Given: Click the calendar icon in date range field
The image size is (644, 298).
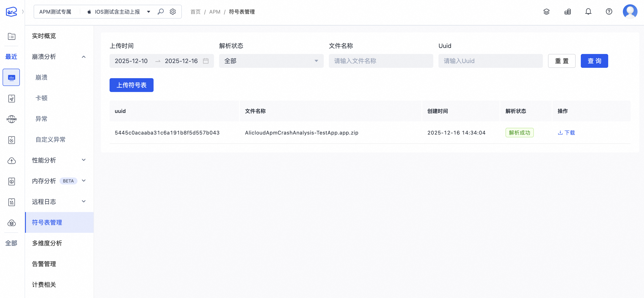Looking at the screenshot, I should [x=206, y=61].
